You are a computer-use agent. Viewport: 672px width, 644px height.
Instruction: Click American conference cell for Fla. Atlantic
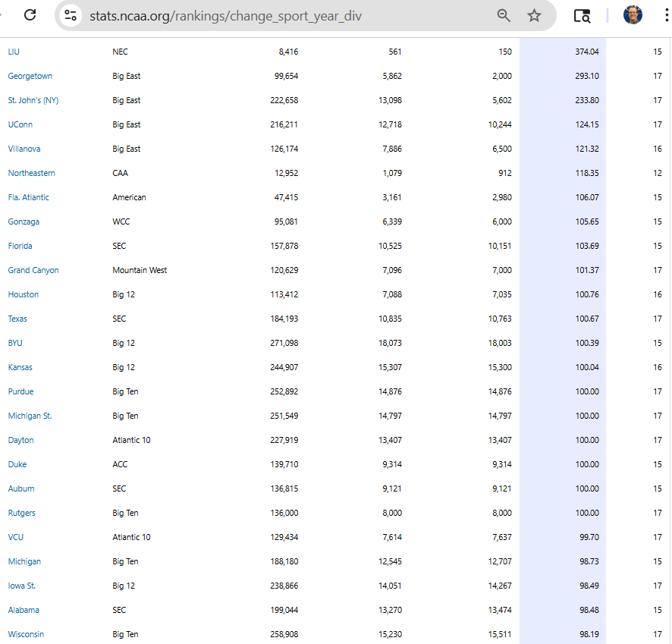(129, 197)
